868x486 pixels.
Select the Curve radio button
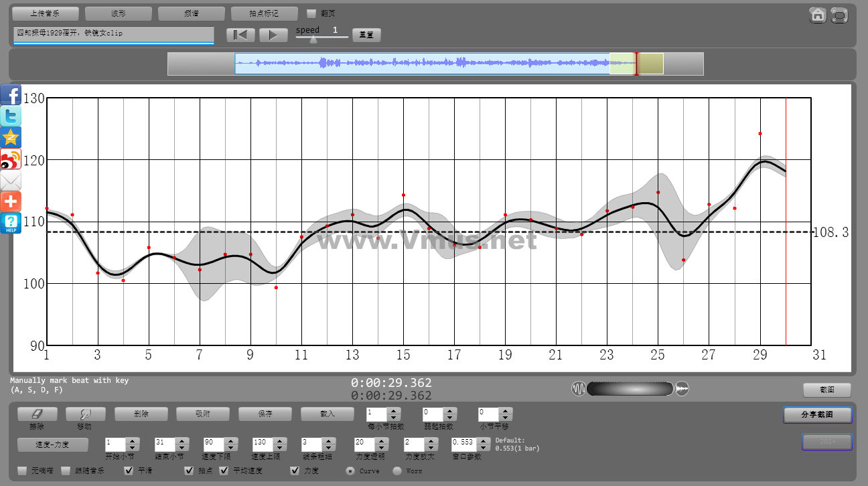point(350,471)
